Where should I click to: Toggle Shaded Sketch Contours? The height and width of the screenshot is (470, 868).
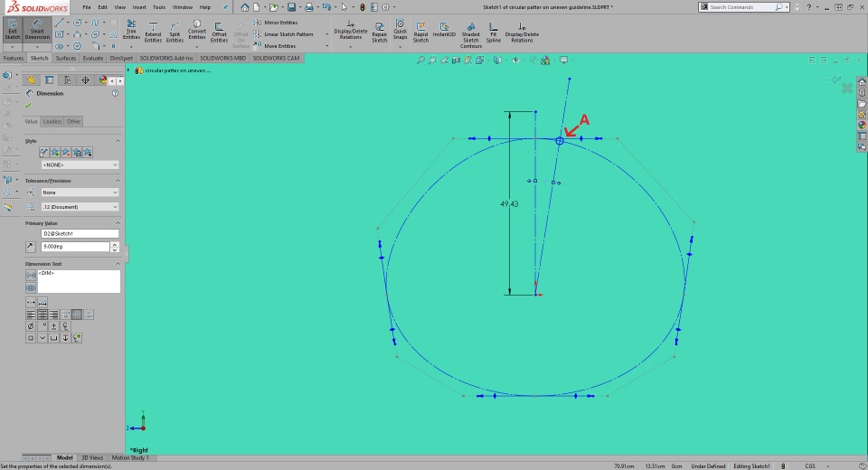tap(470, 35)
